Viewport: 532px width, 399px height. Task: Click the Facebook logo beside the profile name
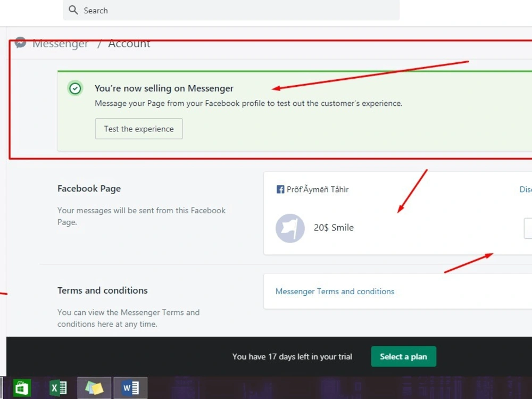280,189
